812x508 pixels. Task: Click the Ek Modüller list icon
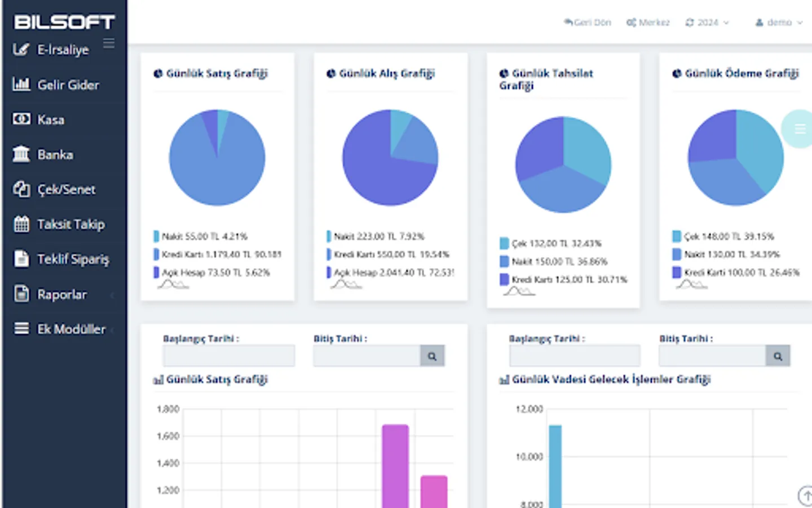[x=21, y=329]
